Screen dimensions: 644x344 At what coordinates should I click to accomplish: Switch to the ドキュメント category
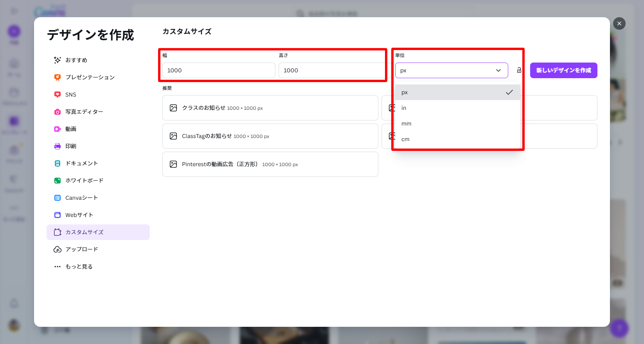point(81,163)
